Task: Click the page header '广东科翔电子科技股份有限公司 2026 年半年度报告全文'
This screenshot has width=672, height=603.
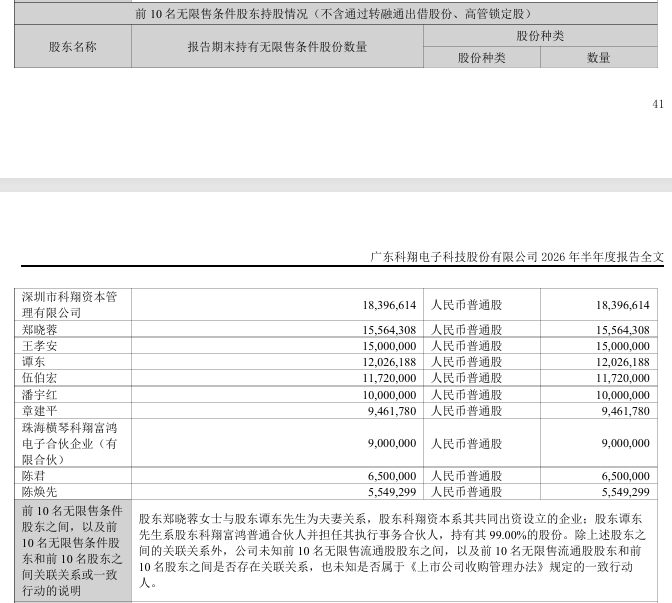Action: [517, 257]
